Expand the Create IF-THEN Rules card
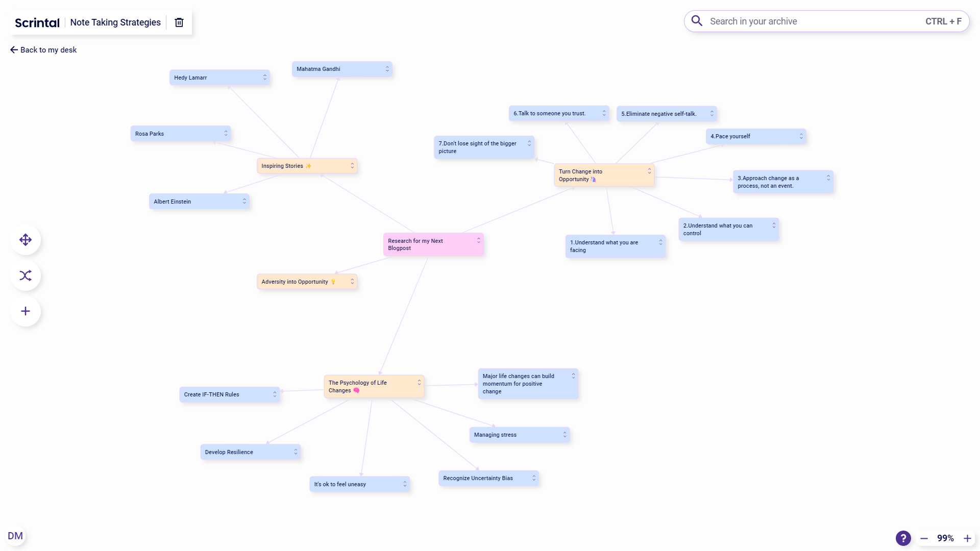Viewport: 980px width, 551px height. (275, 394)
